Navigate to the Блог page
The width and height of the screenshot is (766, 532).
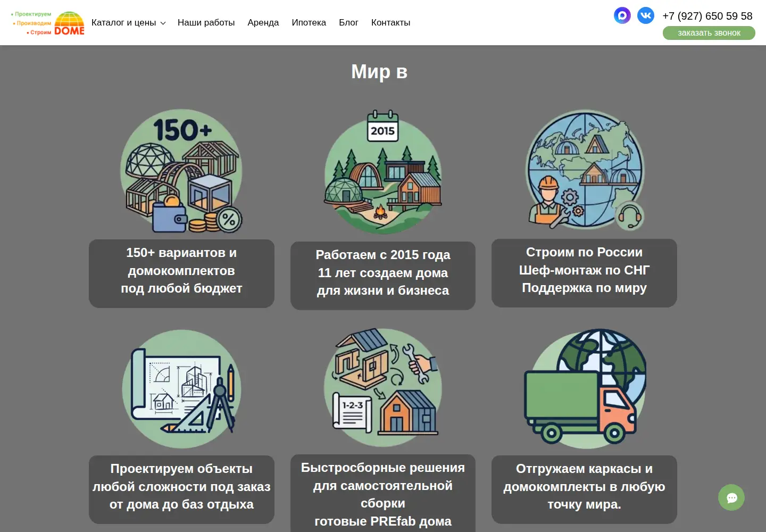(x=348, y=22)
